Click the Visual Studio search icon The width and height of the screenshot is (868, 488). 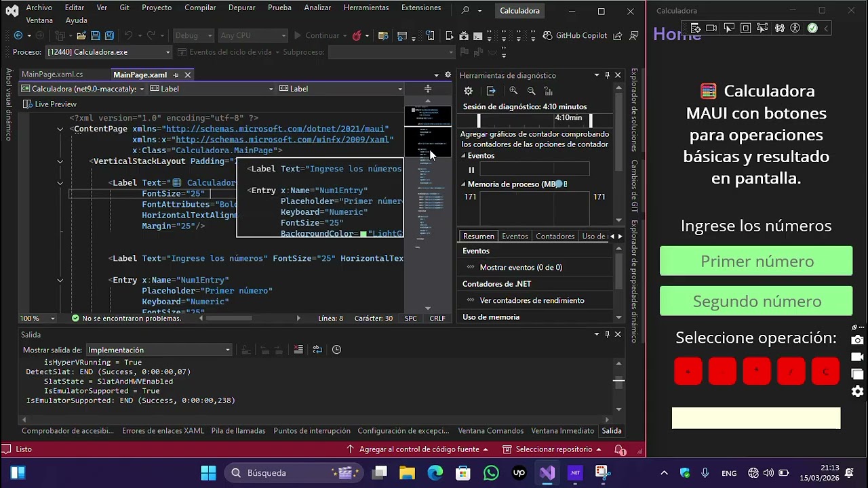465,11
